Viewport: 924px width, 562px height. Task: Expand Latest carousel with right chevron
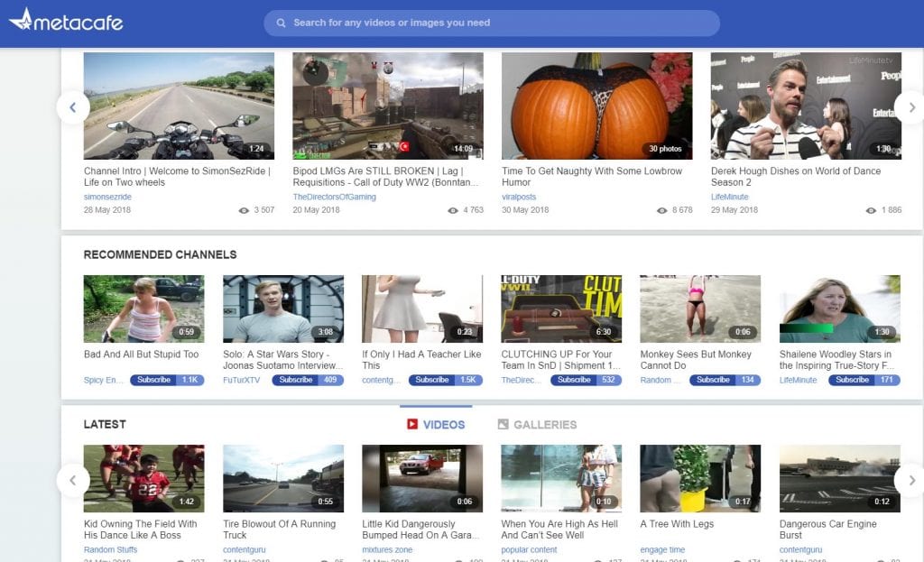pyautogui.click(x=909, y=479)
